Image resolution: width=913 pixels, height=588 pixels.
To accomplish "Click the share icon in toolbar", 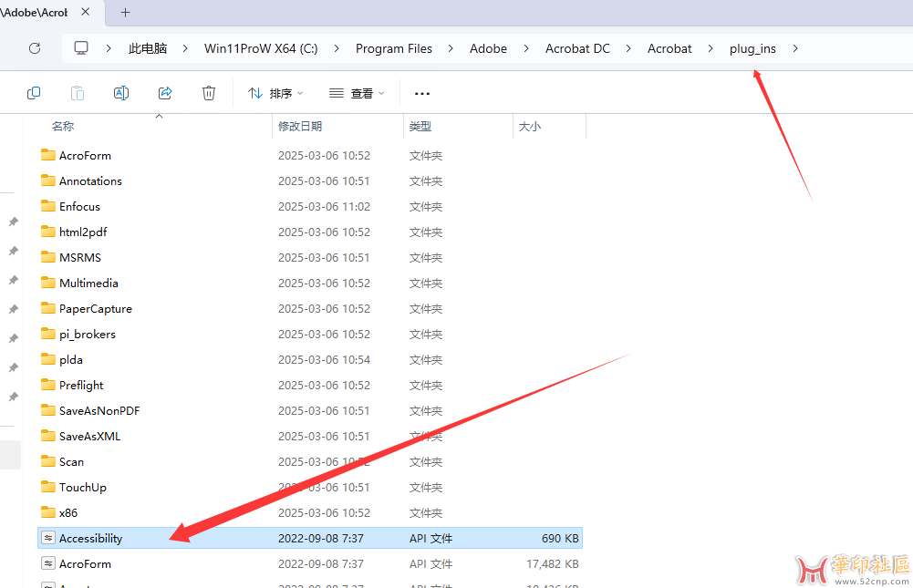I will pos(165,93).
